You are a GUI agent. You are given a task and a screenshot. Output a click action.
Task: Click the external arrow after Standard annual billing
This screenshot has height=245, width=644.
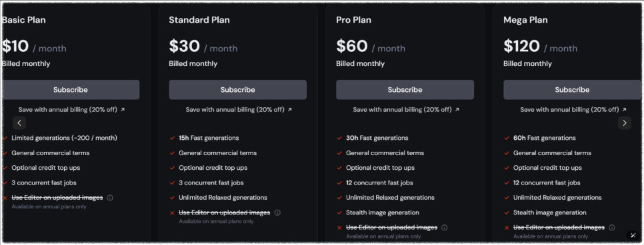289,110
